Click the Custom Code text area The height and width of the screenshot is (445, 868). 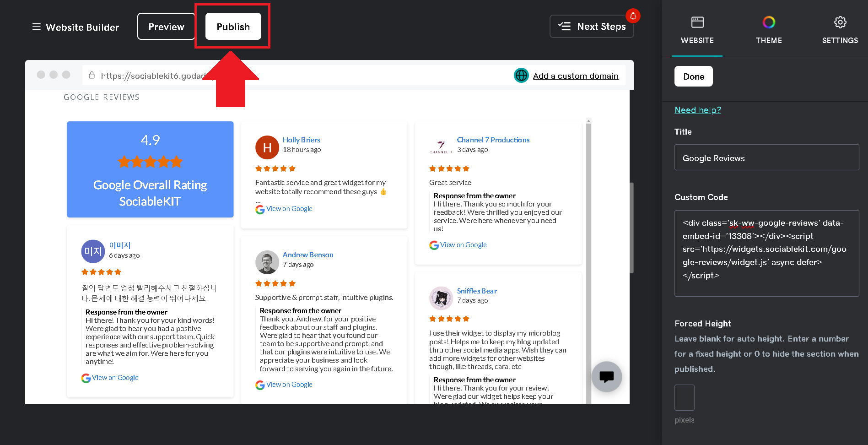coord(766,253)
